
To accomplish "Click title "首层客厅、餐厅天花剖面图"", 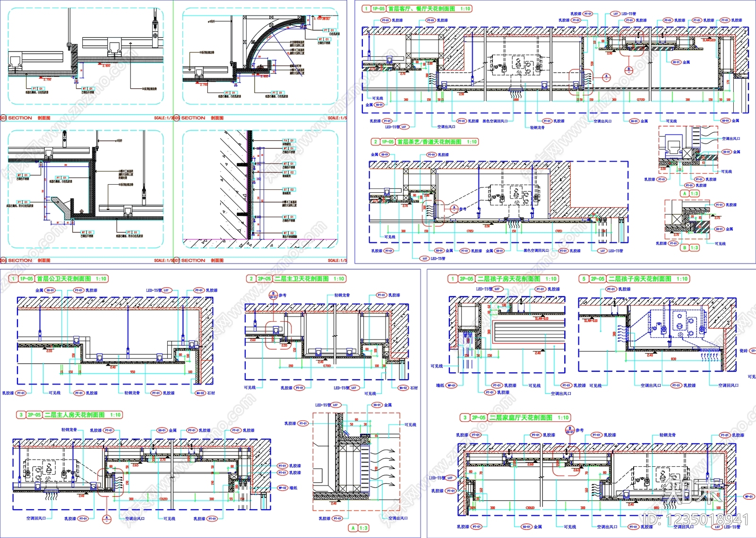I will (421, 9).
